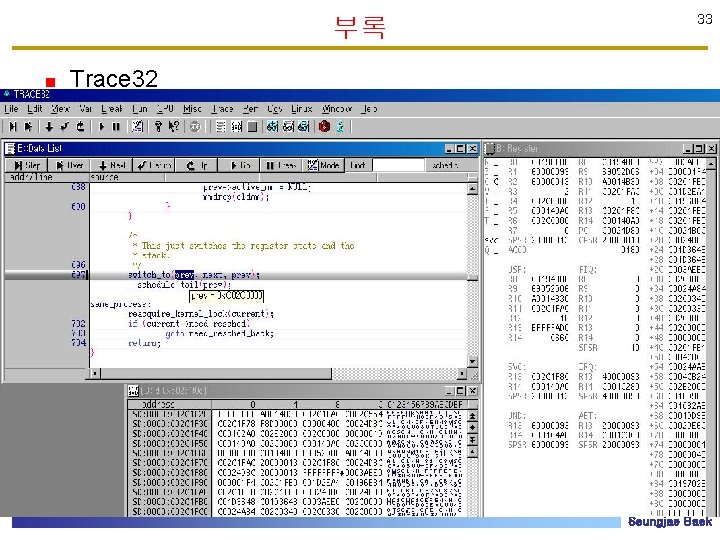Toggle the source Mode icon in main toolbar
The width and height of the screenshot is (720, 540).
(x=137, y=126)
